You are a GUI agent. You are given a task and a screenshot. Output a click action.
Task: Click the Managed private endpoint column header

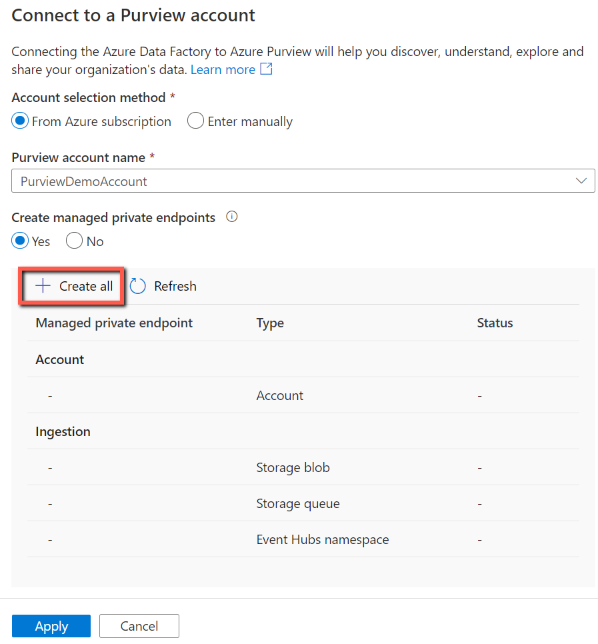pos(114,323)
